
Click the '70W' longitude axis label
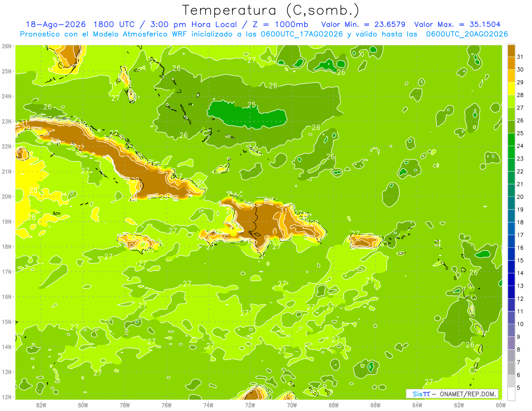coord(292,404)
